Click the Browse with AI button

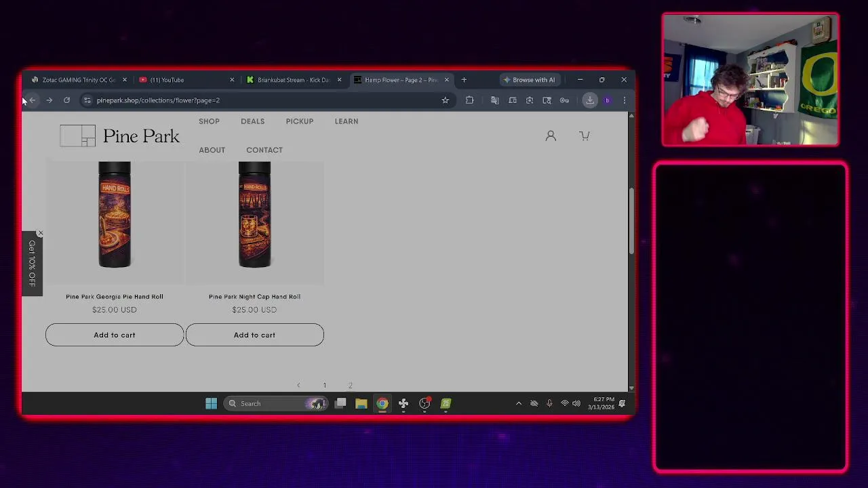tap(529, 80)
